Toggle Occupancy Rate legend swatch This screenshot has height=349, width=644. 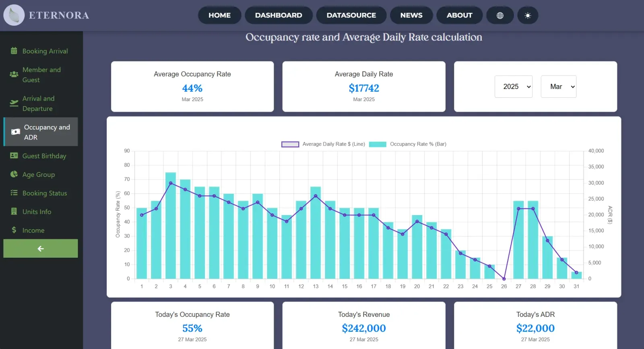(378, 144)
